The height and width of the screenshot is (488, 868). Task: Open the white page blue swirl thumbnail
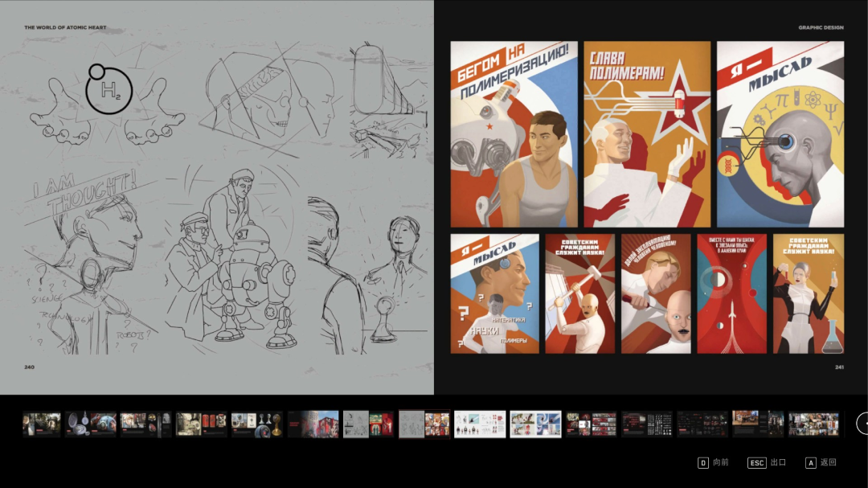pyautogui.click(x=535, y=424)
